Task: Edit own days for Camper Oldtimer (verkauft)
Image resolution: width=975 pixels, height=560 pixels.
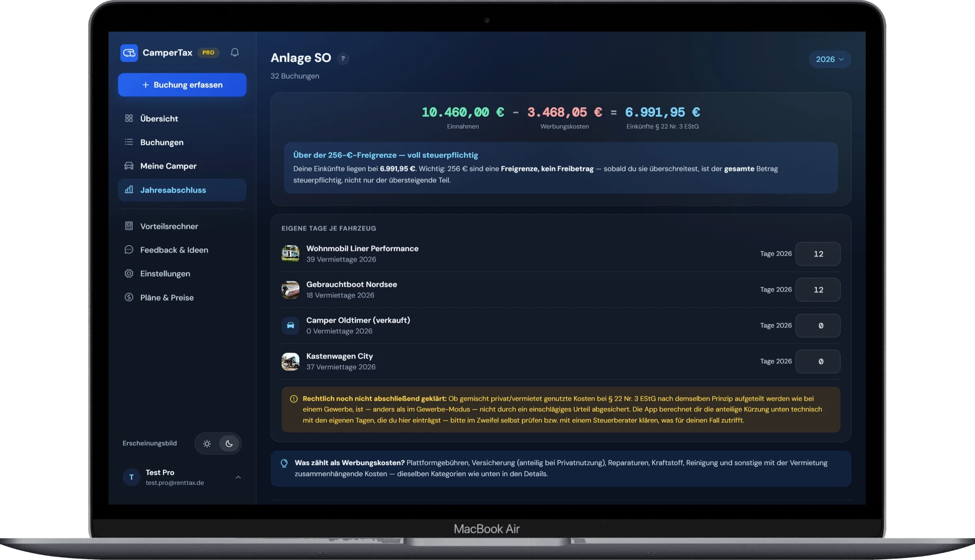Action: [818, 325]
